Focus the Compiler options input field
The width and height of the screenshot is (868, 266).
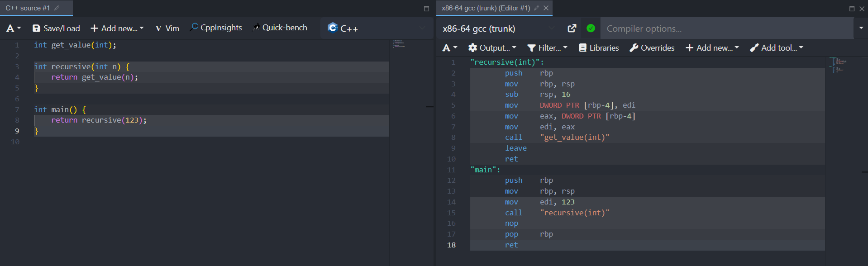pos(727,28)
